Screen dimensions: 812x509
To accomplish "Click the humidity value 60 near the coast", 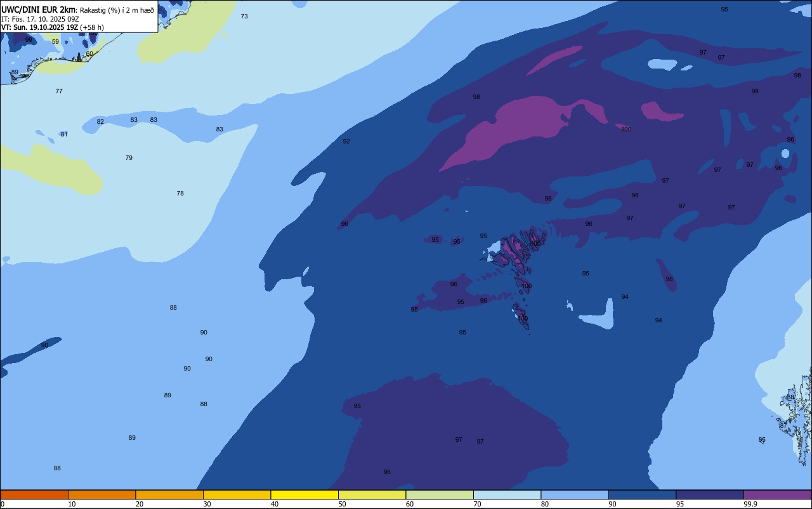I will click(89, 53).
